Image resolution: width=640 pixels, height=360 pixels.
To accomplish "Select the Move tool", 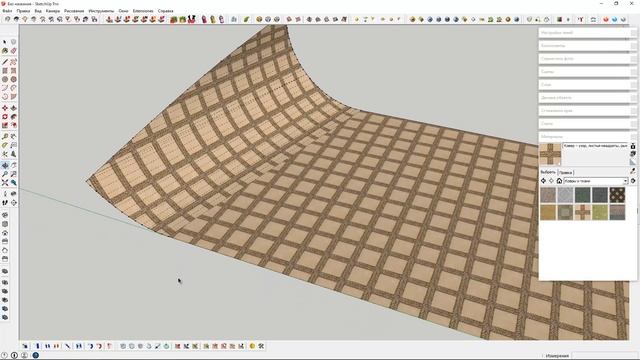I will point(4,108).
